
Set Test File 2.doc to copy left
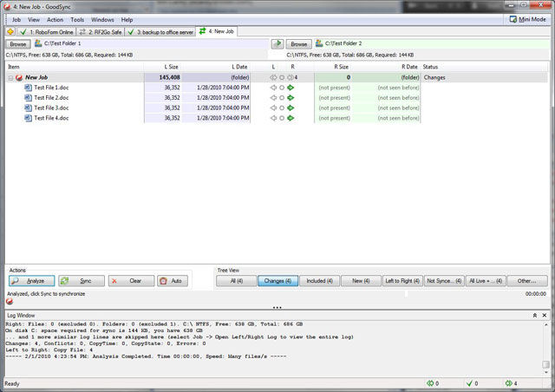pos(273,98)
